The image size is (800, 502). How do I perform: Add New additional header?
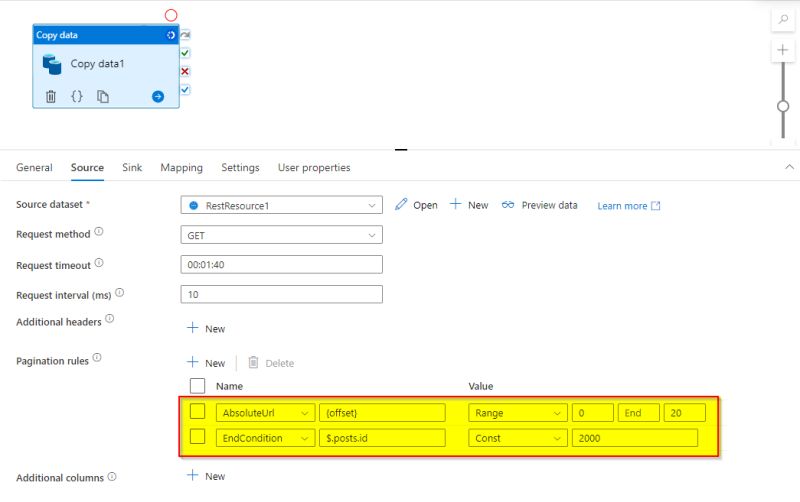click(206, 328)
